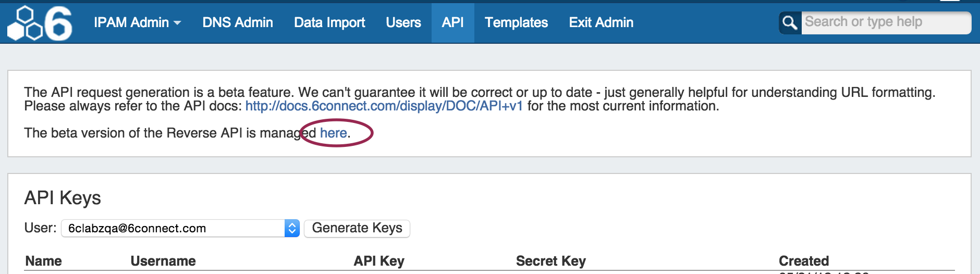Click Exit Admin in the navigation bar

coord(601,22)
